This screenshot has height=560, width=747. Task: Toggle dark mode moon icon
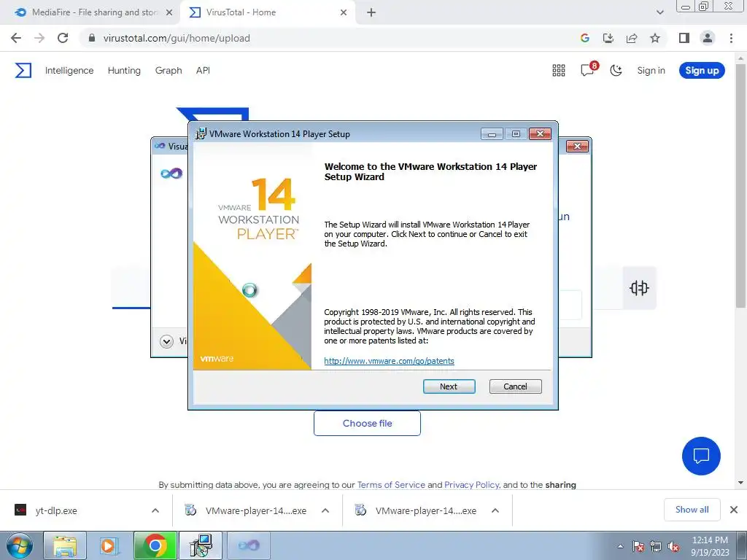pos(616,71)
